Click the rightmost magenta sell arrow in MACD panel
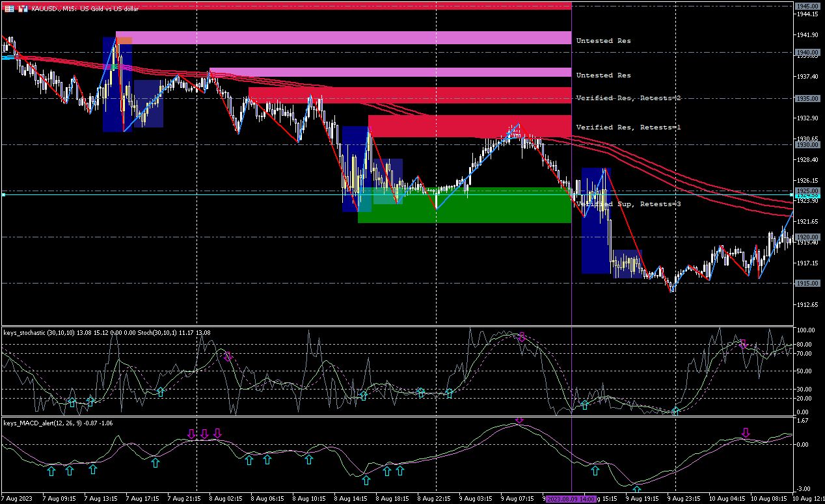Viewport: 825px width, 504px height. (746, 432)
